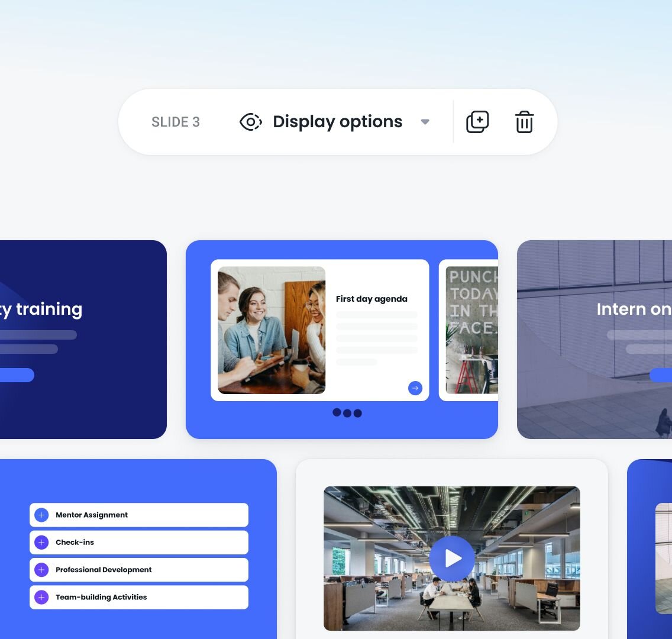Click the arrow icon on First day agenda card

point(415,388)
